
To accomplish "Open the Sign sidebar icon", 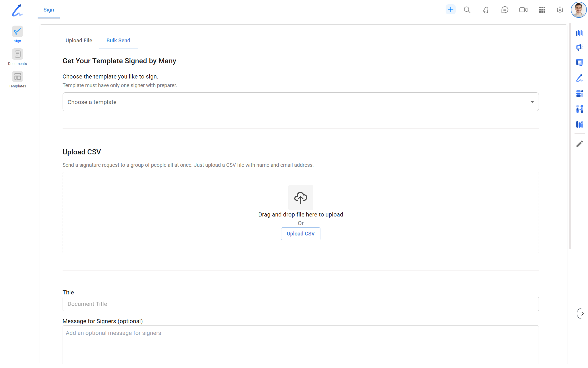I will 17,32.
